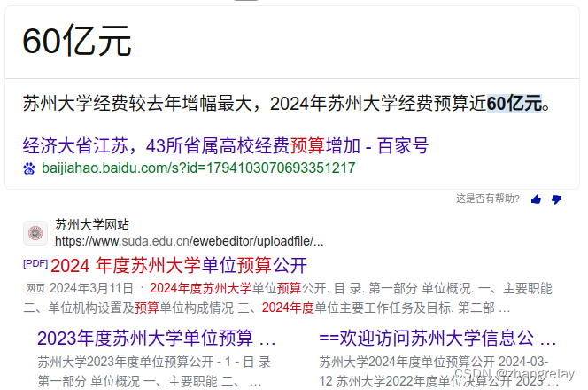Open the ==欢迎访问苏州大学信息公 sublink
The height and width of the screenshot is (390, 588).
[437, 338]
